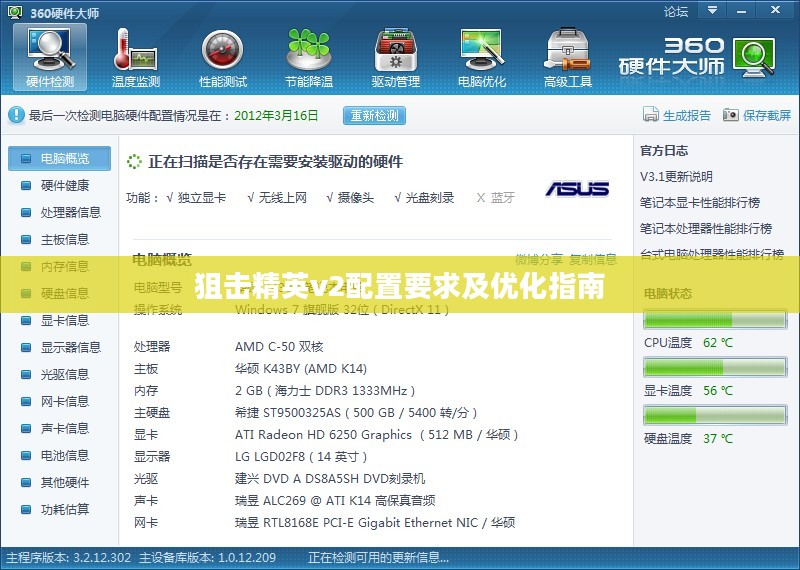Click the 360硬件大师 logo icon at right
This screenshot has height=570, width=800.
tap(754, 58)
